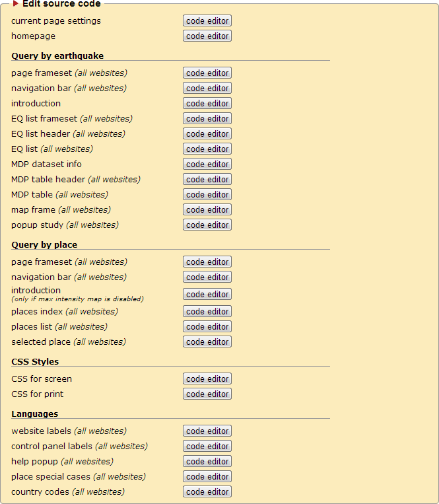Edit website labels language code
Image resolution: width=439 pixels, height=504 pixels.
[x=207, y=431]
